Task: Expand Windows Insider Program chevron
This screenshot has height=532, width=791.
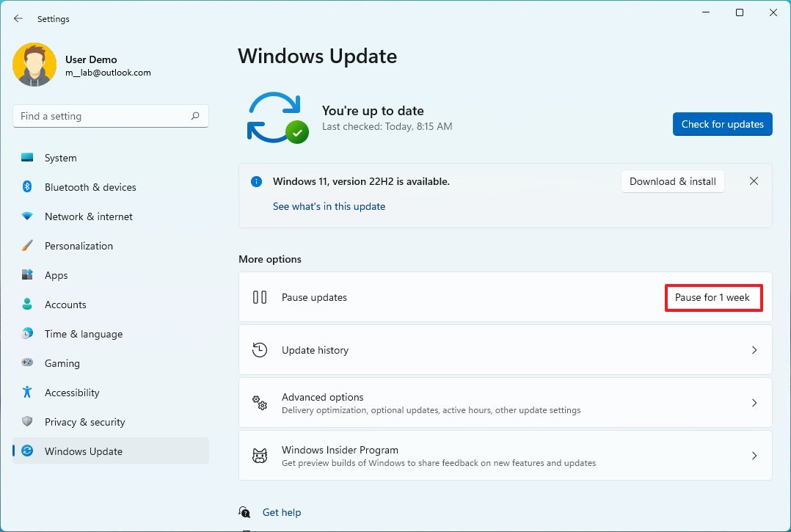Action: (x=754, y=456)
